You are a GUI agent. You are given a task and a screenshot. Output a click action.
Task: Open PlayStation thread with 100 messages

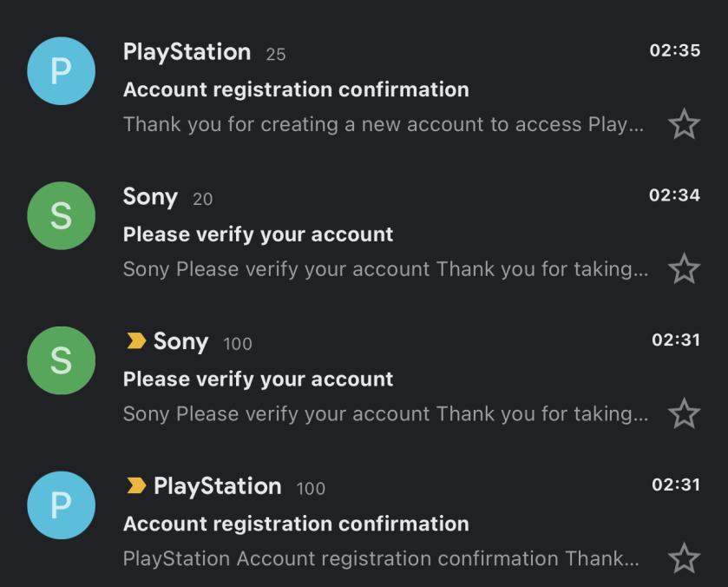[x=364, y=522]
